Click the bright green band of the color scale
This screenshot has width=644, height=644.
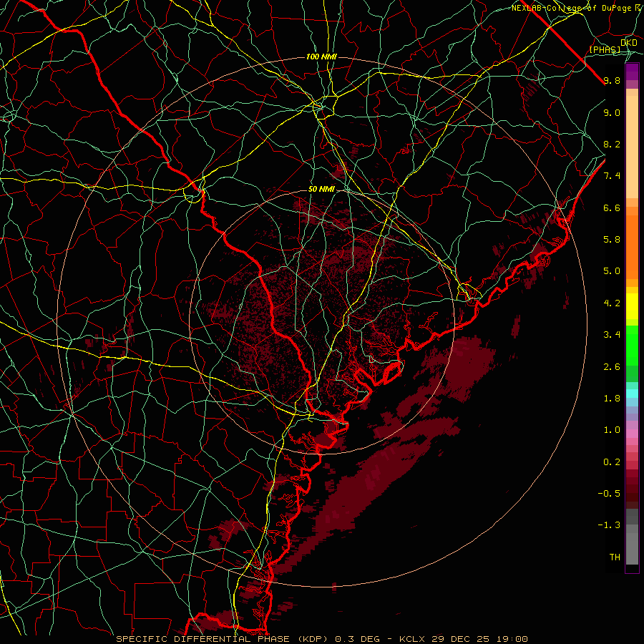[x=632, y=345]
